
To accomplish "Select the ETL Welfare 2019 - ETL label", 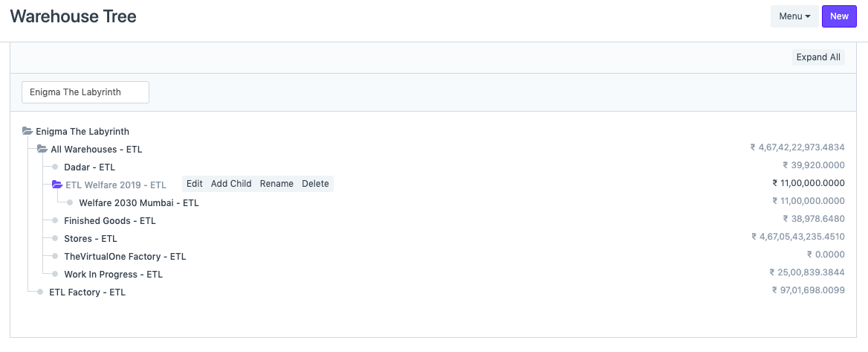I will (116, 185).
